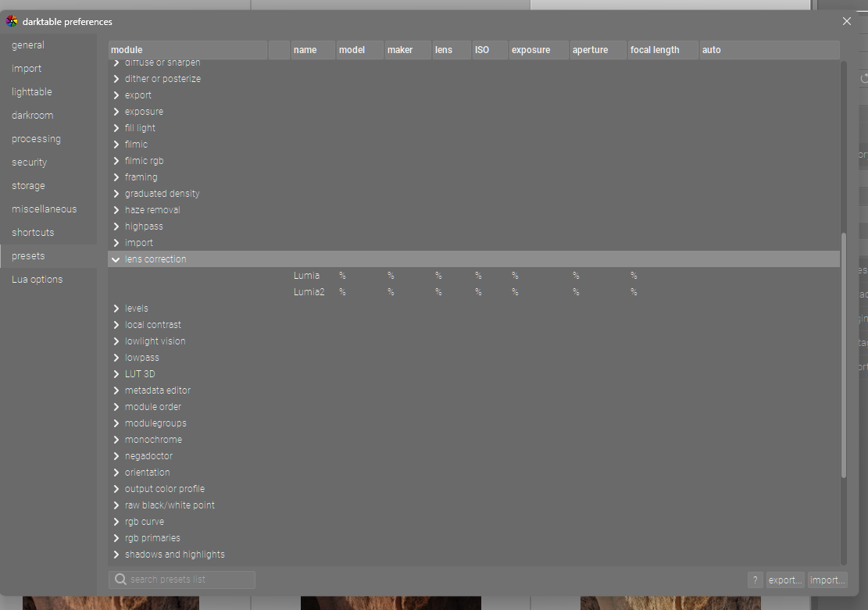The height and width of the screenshot is (610, 868).
Task: Sort by the name column header
Action: (x=313, y=50)
